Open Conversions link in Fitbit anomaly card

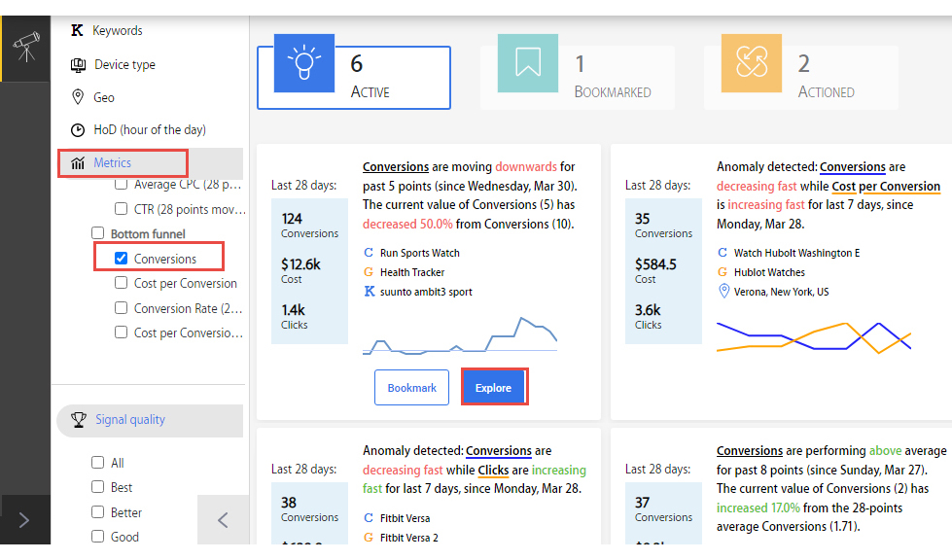point(499,451)
